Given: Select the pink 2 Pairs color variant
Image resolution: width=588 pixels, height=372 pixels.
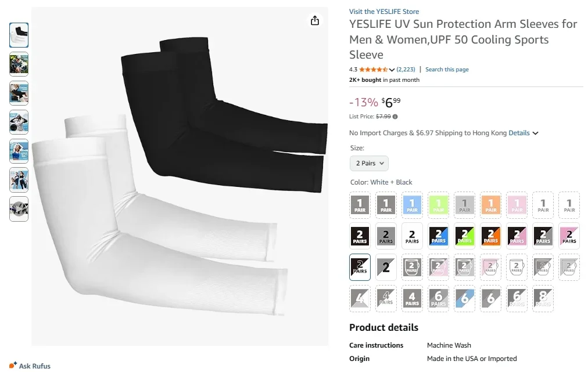Looking at the screenshot, I should click(569, 236).
